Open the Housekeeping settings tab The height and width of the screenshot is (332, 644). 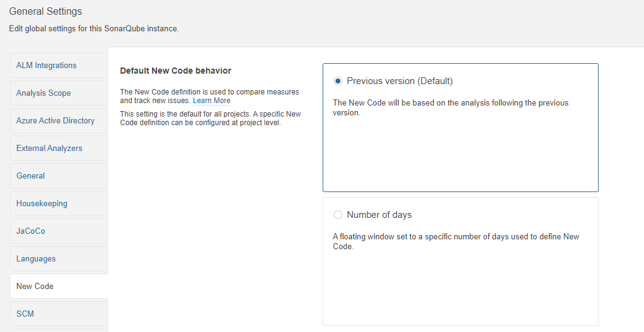pos(42,204)
